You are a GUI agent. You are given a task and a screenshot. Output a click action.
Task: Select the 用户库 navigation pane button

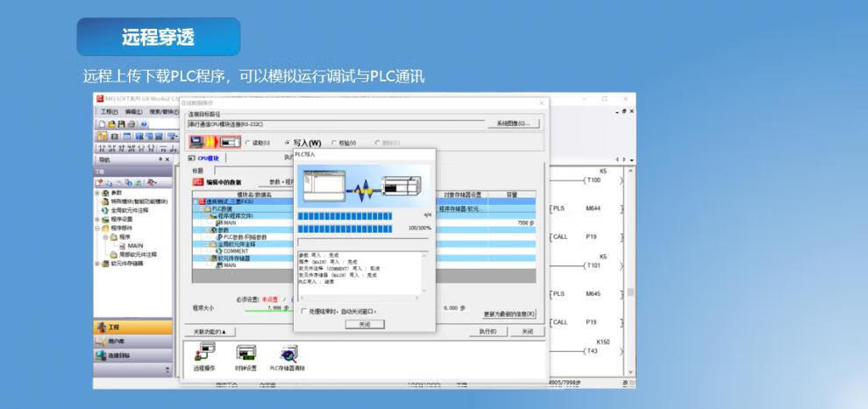pos(133,342)
